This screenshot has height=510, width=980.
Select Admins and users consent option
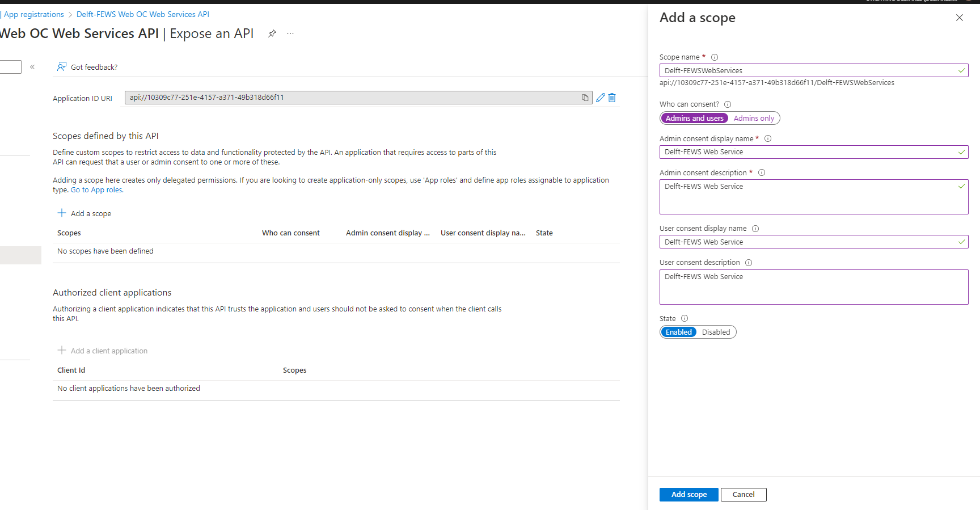tap(694, 118)
